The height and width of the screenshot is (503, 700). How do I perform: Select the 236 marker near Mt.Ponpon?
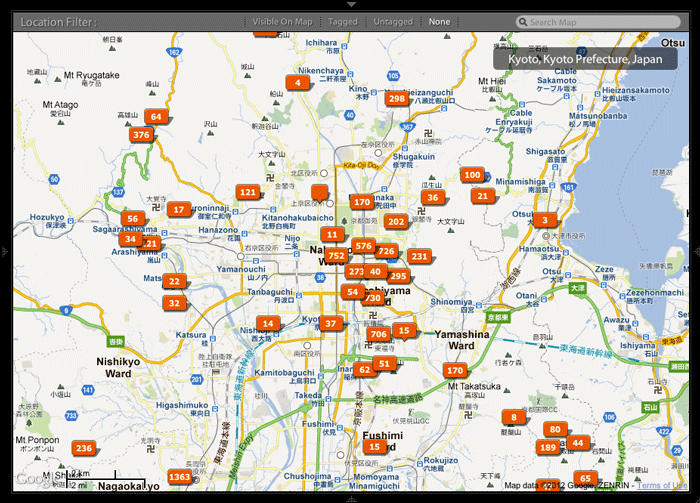point(84,448)
